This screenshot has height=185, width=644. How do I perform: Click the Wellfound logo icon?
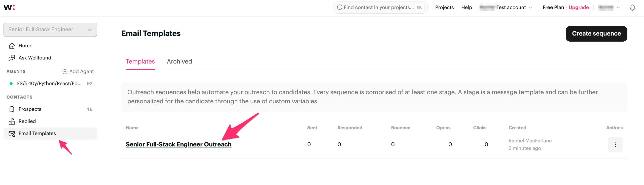9,7
